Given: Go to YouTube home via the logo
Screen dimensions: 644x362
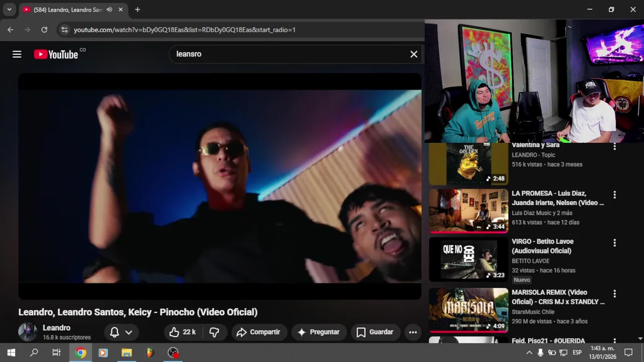Looking at the screenshot, I should [x=56, y=54].
